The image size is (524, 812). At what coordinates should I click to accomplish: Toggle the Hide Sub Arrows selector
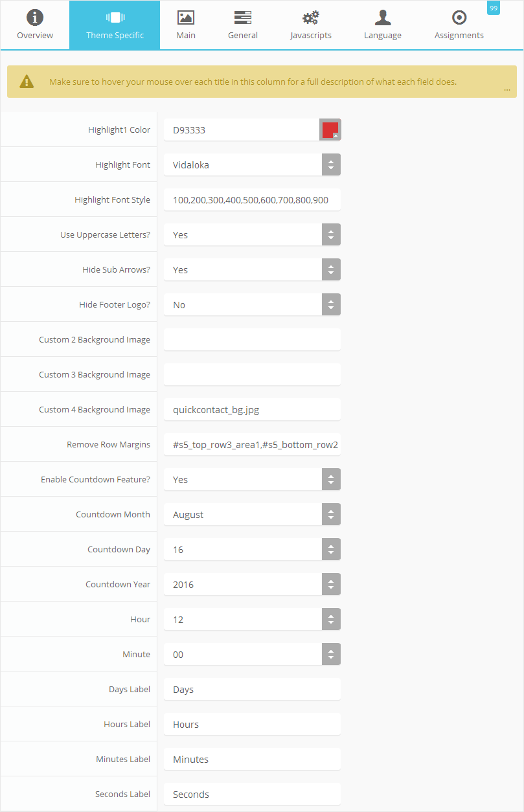(x=252, y=269)
